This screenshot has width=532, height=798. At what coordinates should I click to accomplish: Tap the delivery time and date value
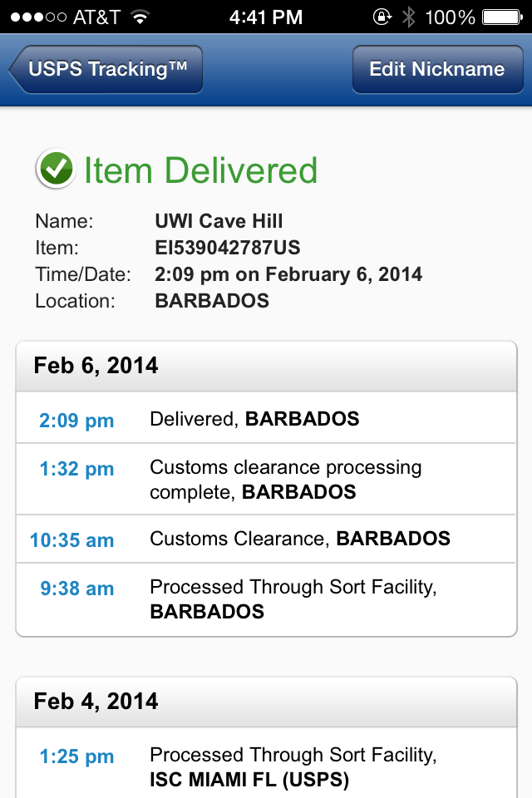coord(288,274)
